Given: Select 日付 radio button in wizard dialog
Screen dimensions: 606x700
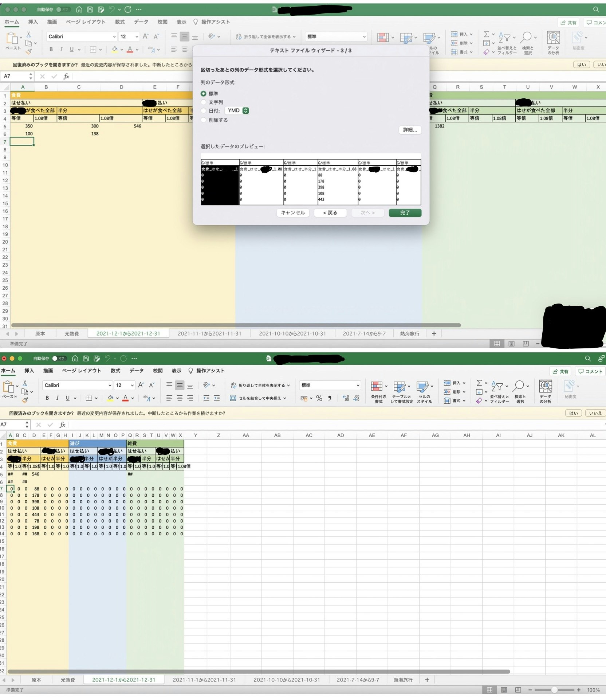Looking at the screenshot, I should pyautogui.click(x=204, y=110).
